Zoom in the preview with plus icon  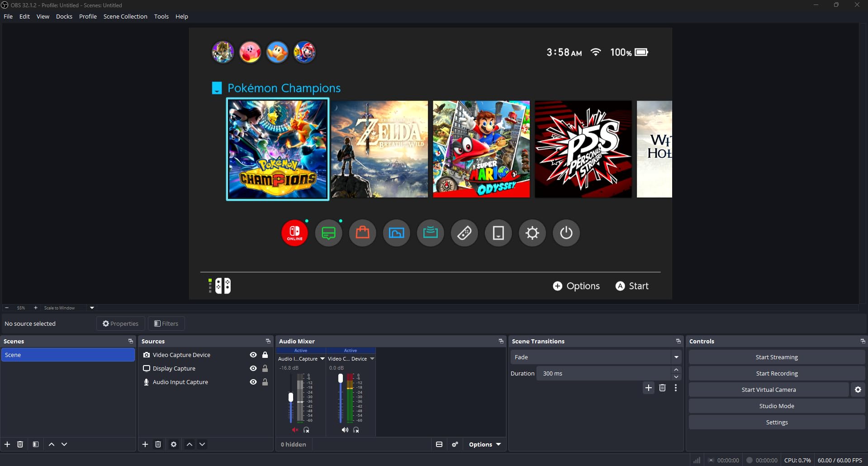36,308
